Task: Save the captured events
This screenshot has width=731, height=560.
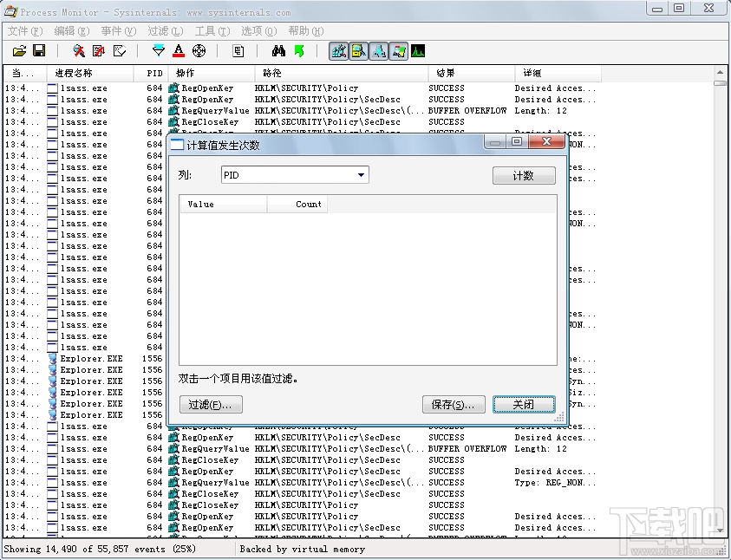Action: point(39,50)
